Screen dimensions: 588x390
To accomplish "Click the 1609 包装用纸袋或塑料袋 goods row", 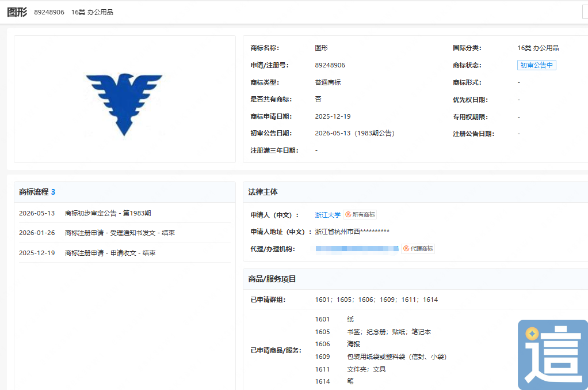I will pos(381,357).
